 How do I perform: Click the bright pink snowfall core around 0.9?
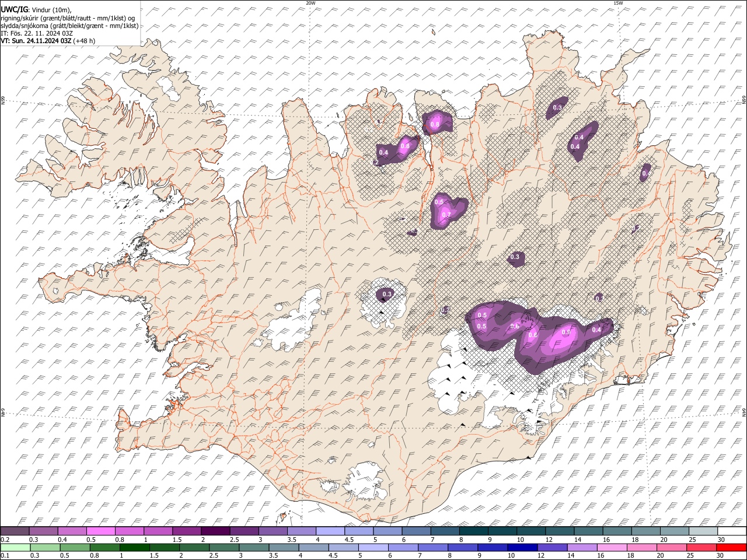[562, 337]
